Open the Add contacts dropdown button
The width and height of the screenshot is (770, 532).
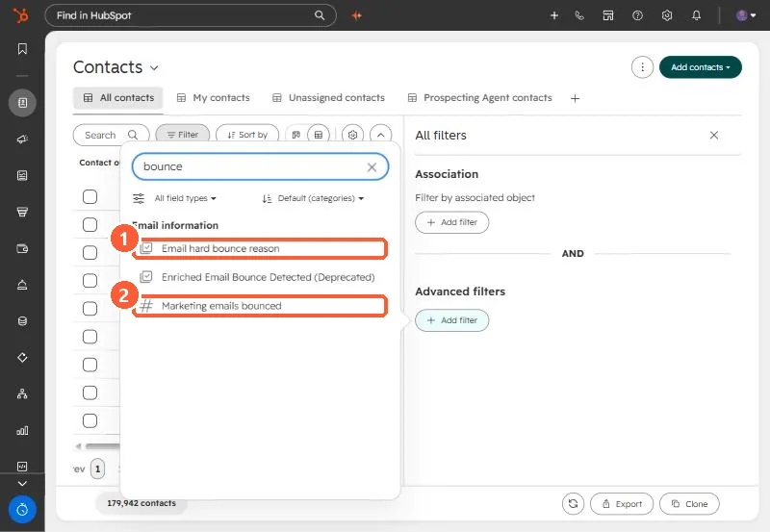(700, 67)
